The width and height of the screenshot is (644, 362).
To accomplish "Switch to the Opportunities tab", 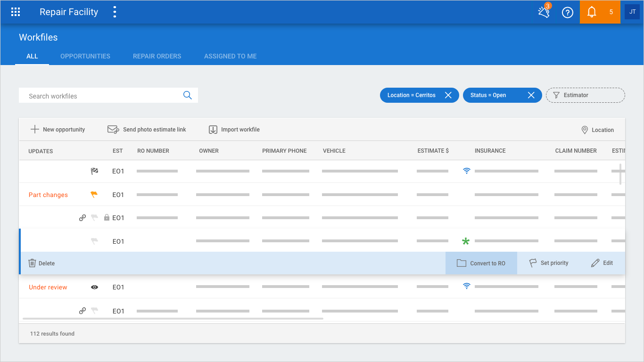I will click(85, 56).
